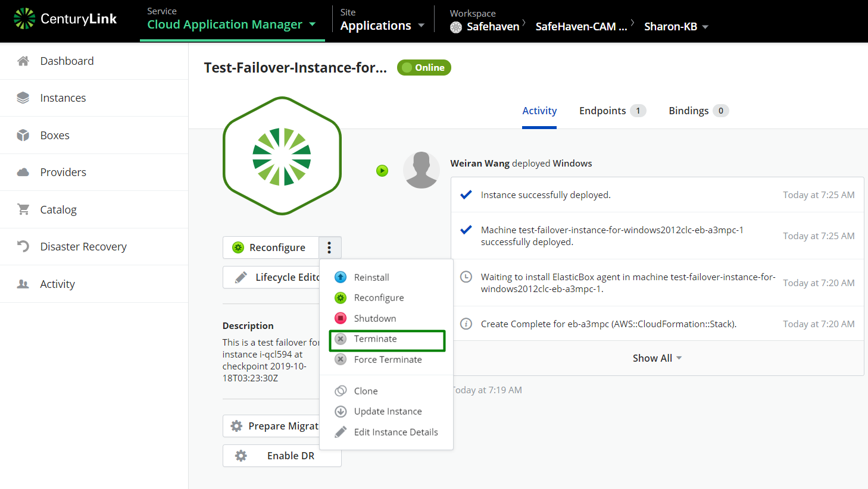The height and width of the screenshot is (489, 868).
Task: Select Reinstall from the actions menu
Action: click(x=386, y=277)
